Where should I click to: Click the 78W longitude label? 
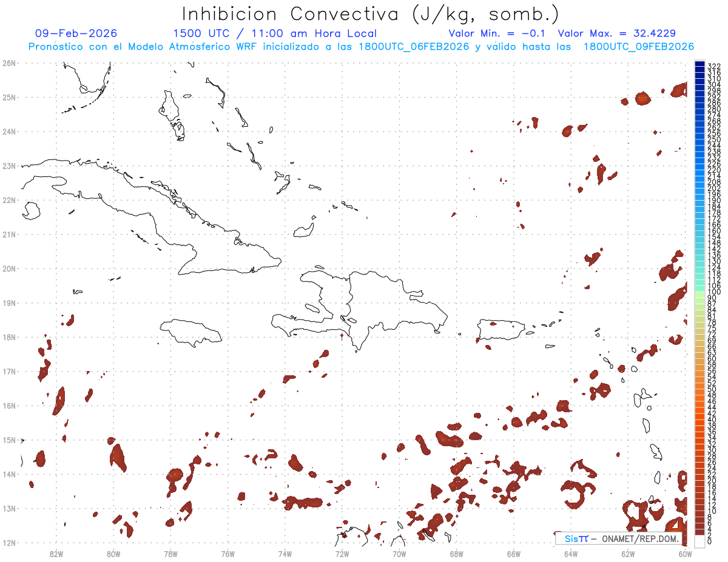tap(170, 553)
